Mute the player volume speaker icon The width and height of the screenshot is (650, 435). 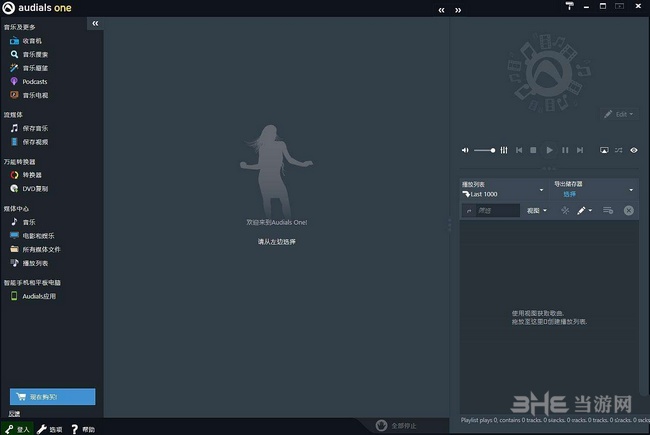[465, 150]
